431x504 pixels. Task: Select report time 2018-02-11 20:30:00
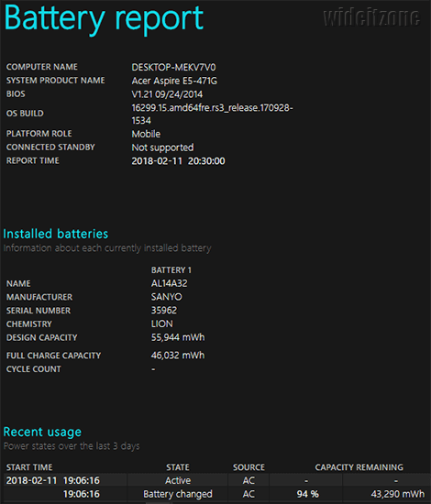pos(178,161)
